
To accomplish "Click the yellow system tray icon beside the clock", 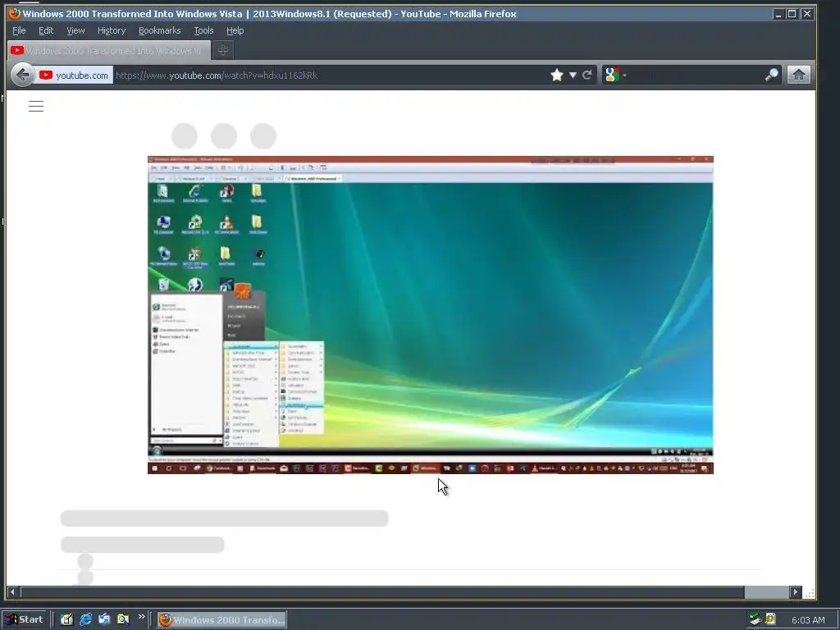I will point(770,619).
